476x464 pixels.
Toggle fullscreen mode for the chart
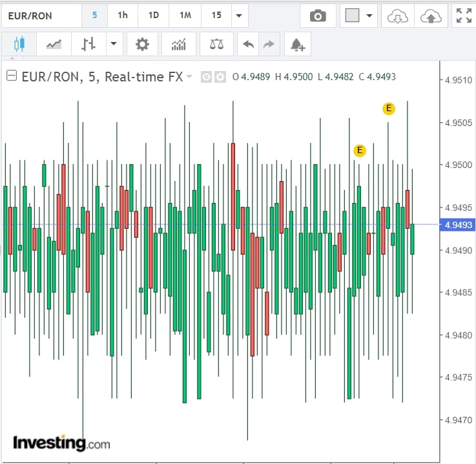[x=463, y=16]
